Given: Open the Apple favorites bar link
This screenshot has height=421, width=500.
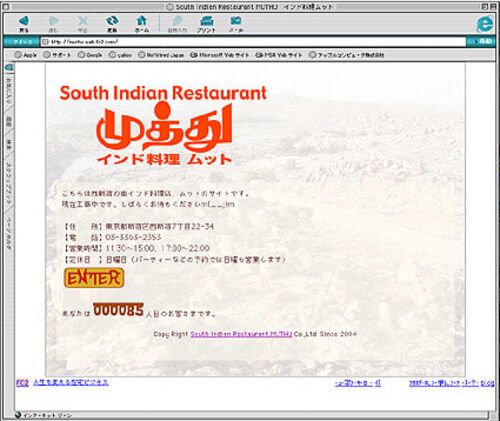Looking at the screenshot, I should 26,55.
